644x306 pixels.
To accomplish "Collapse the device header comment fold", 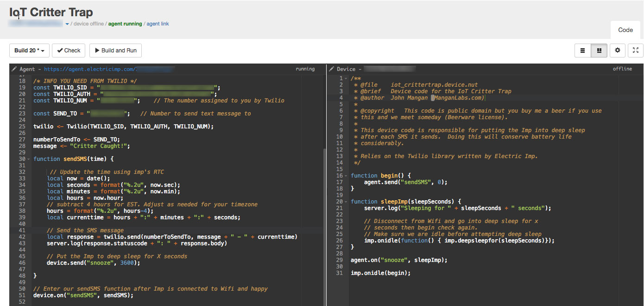I will click(x=346, y=78).
